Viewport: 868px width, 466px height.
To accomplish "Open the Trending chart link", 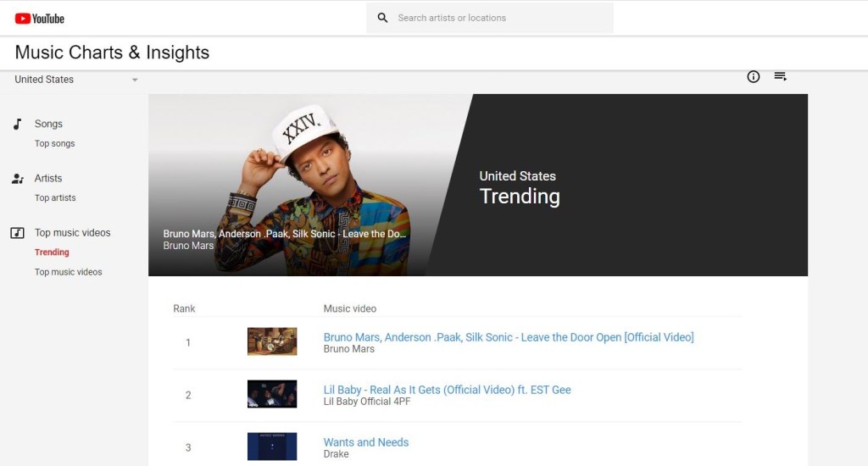I will tap(52, 252).
